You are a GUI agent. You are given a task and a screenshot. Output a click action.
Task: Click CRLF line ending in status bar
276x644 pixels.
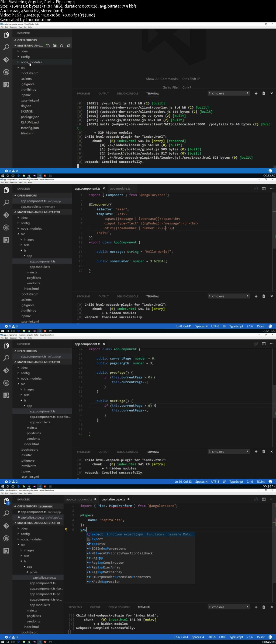(x=222, y=637)
